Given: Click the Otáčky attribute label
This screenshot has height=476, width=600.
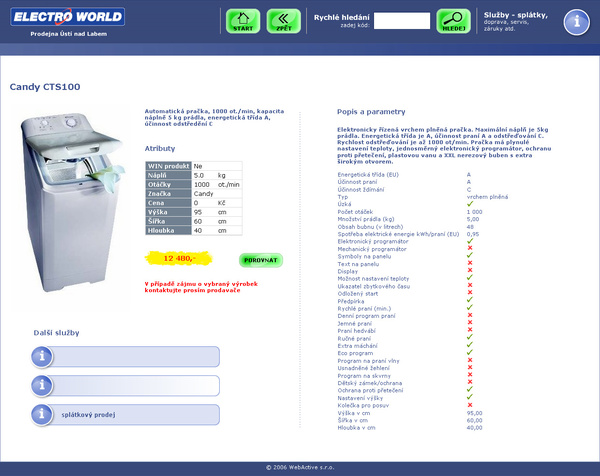Looking at the screenshot, I should coord(168,184).
